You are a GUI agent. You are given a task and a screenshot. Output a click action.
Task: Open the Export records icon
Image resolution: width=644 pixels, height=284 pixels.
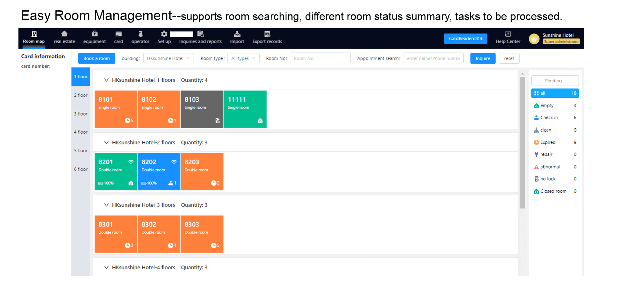267,34
